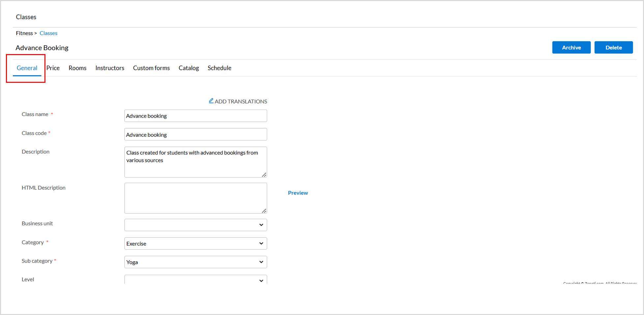Click the Sub category label

pyautogui.click(x=37, y=261)
